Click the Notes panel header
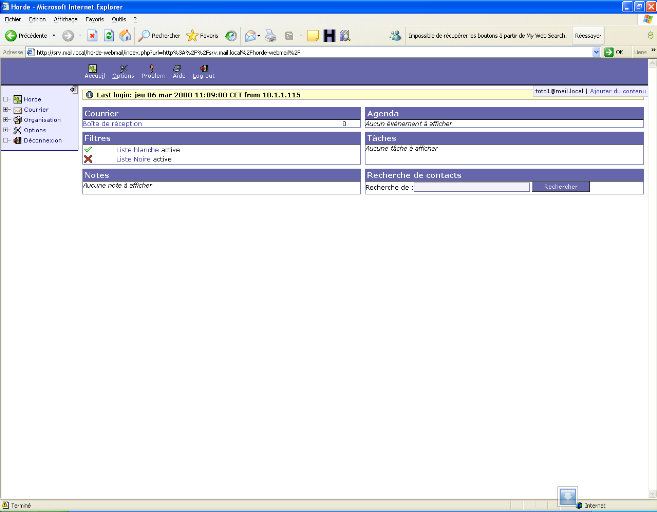This screenshot has width=657, height=512. pyautogui.click(x=222, y=175)
